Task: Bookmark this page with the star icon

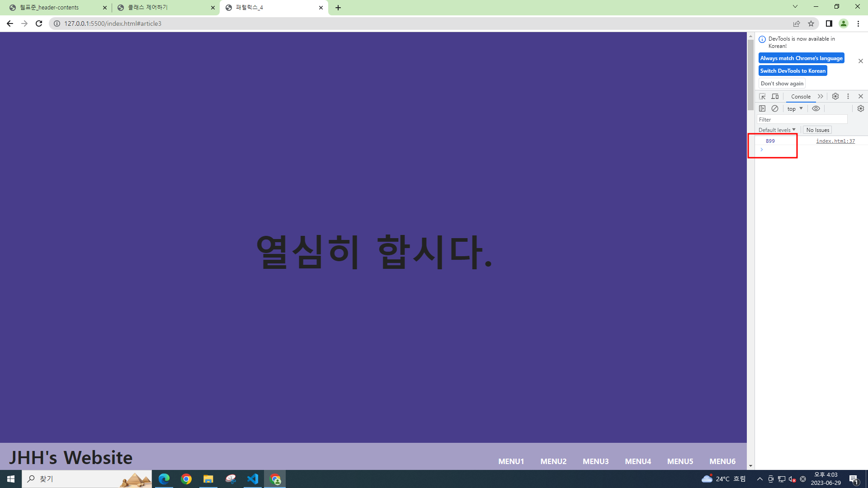Action: click(x=811, y=23)
